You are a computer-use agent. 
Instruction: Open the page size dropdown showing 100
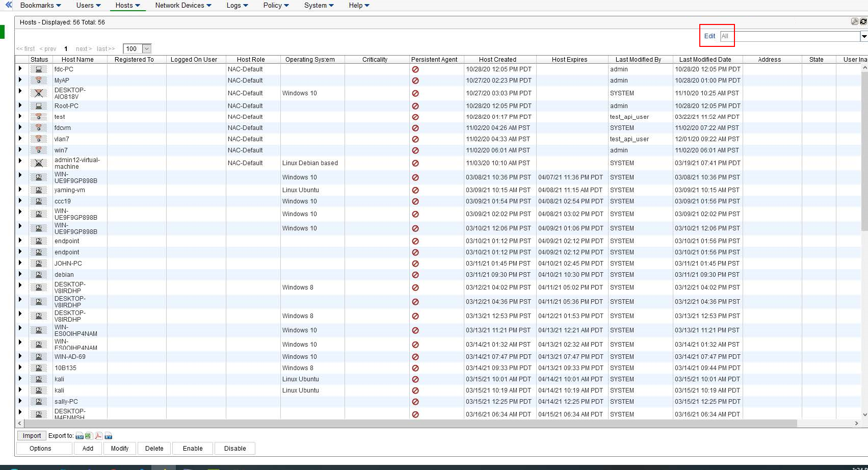pyautogui.click(x=147, y=49)
